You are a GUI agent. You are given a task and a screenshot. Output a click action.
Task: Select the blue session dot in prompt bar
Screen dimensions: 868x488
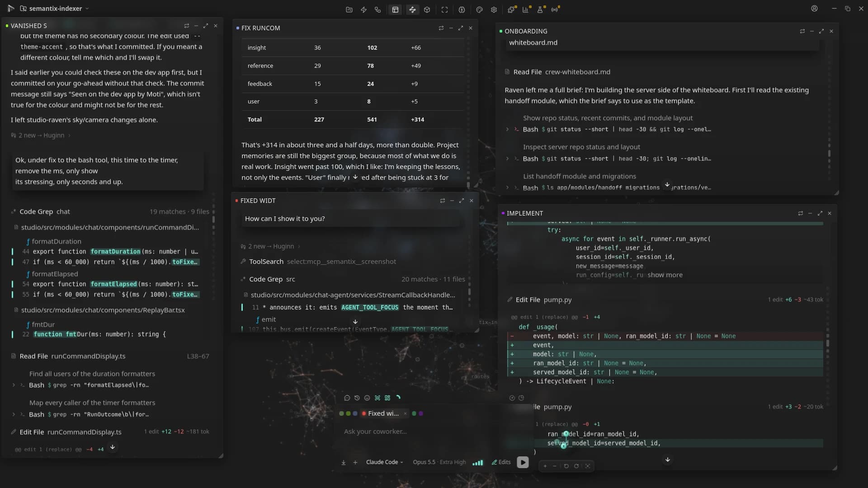tap(355, 413)
